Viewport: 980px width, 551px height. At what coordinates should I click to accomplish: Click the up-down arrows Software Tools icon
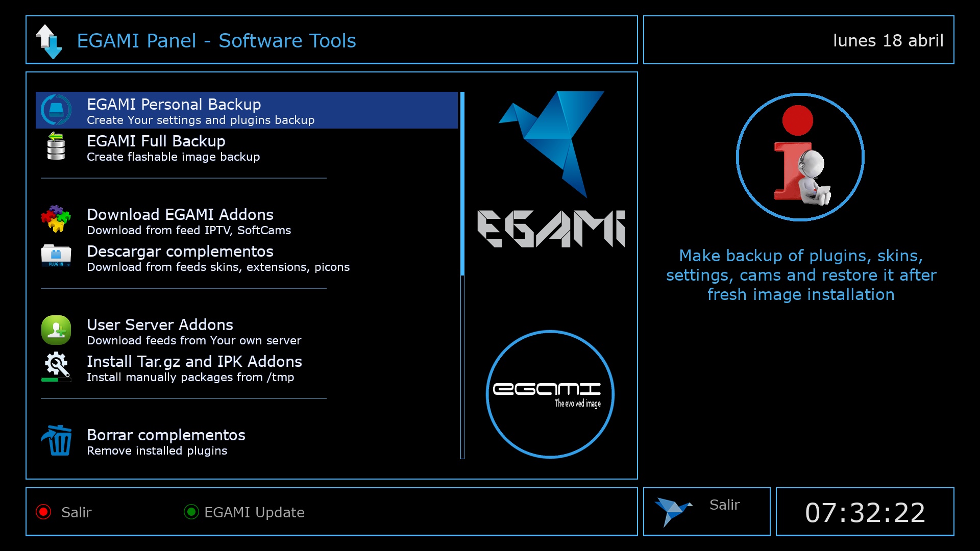coord(49,41)
